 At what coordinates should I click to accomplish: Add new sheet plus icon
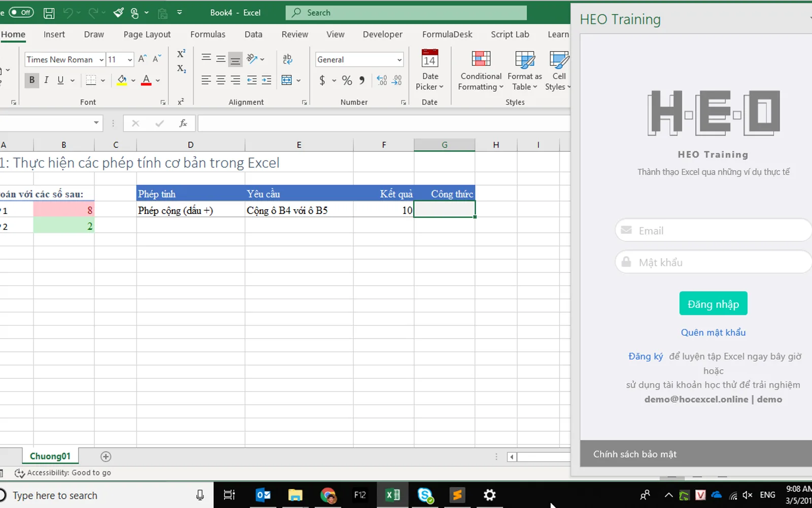click(106, 456)
